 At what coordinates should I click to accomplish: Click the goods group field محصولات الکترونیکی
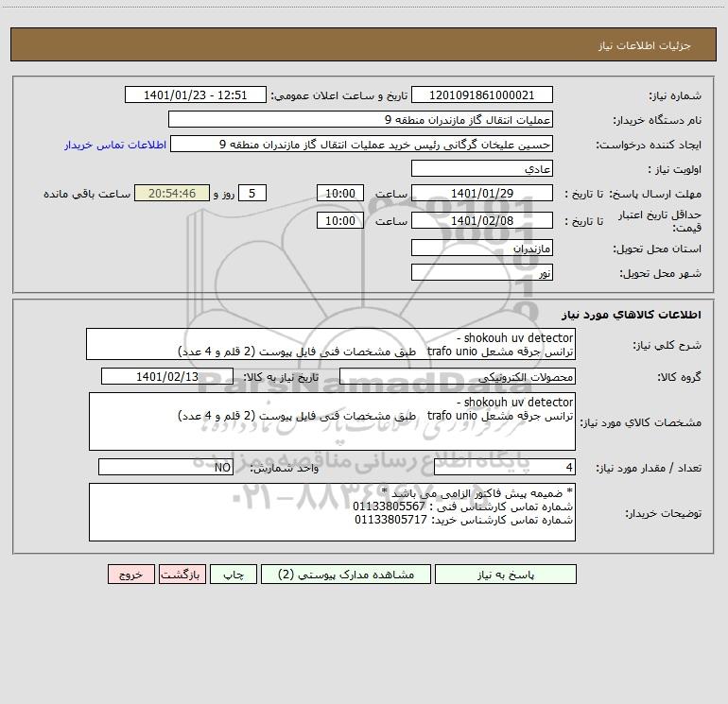(458, 376)
